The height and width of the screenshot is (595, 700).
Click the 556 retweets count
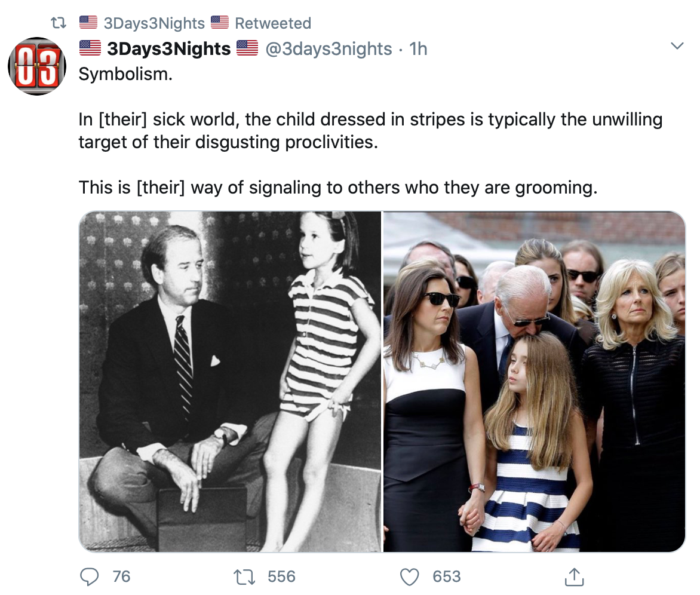coord(281,576)
